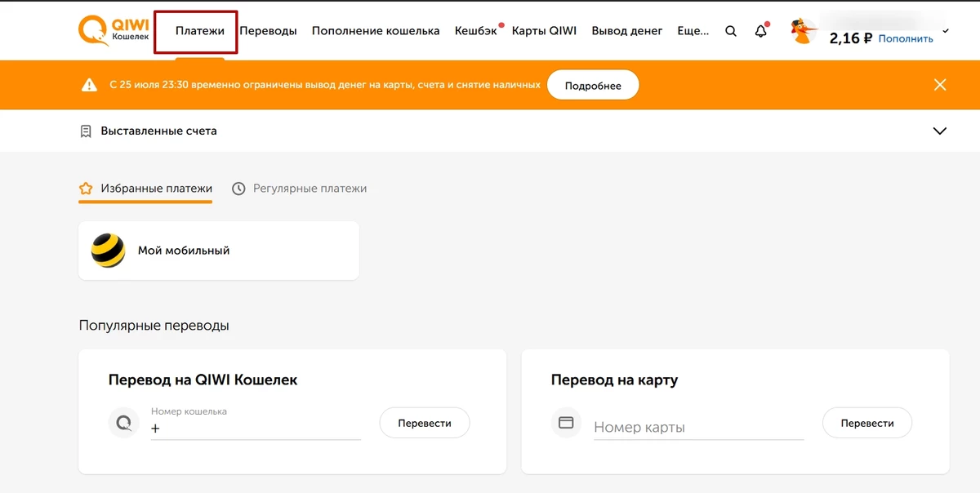Click the QIWI wallet icon beside number field
Screen dimensions: 980x493
click(x=124, y=423)
